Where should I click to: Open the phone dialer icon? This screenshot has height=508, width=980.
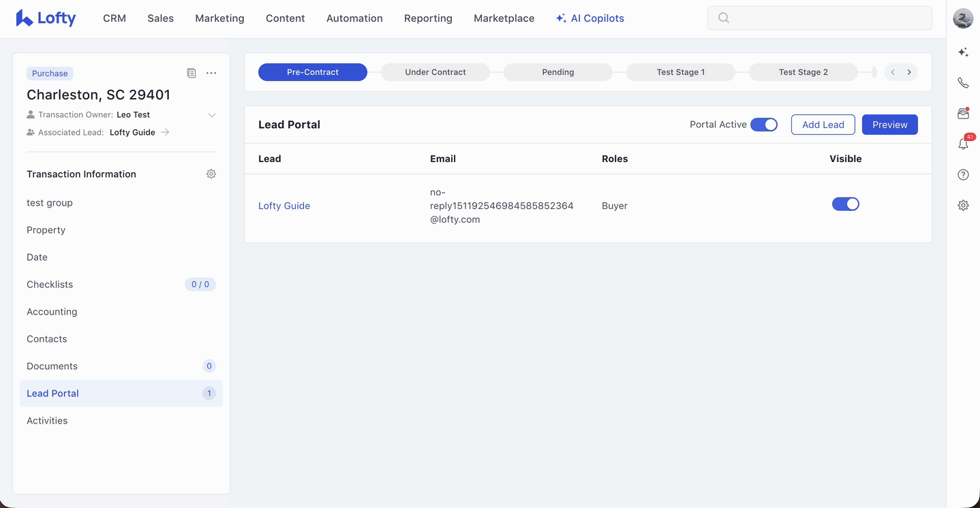click(x=963, y=83)
